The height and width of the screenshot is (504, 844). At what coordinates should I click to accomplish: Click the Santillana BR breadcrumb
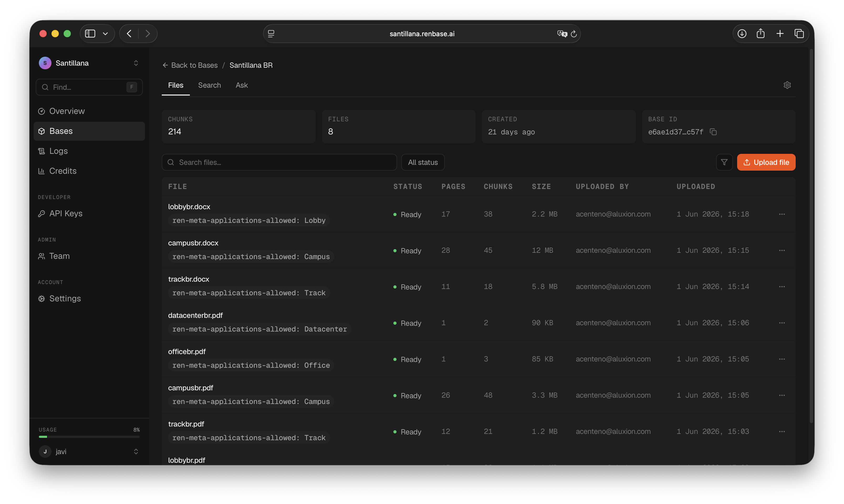[251, 65]
